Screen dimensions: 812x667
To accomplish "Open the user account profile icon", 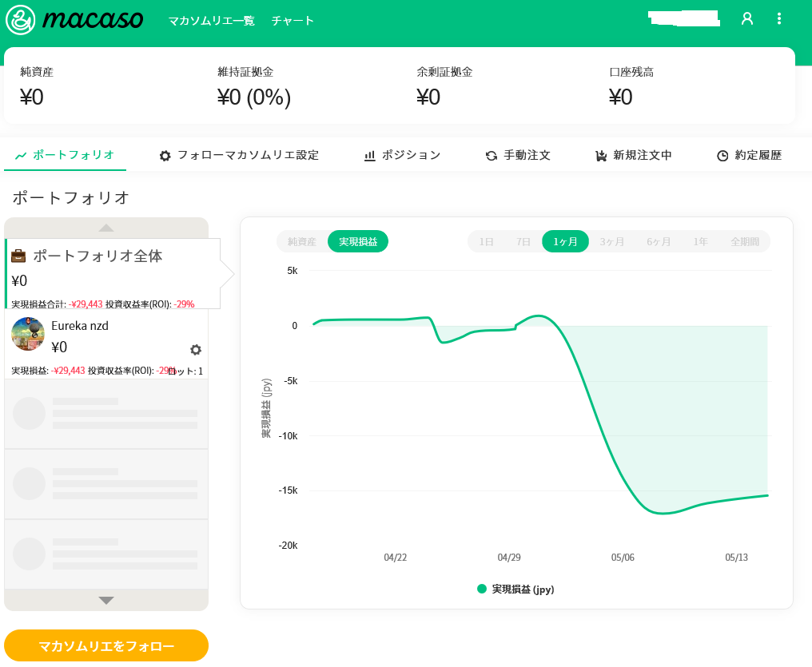I will pos(747,18).
